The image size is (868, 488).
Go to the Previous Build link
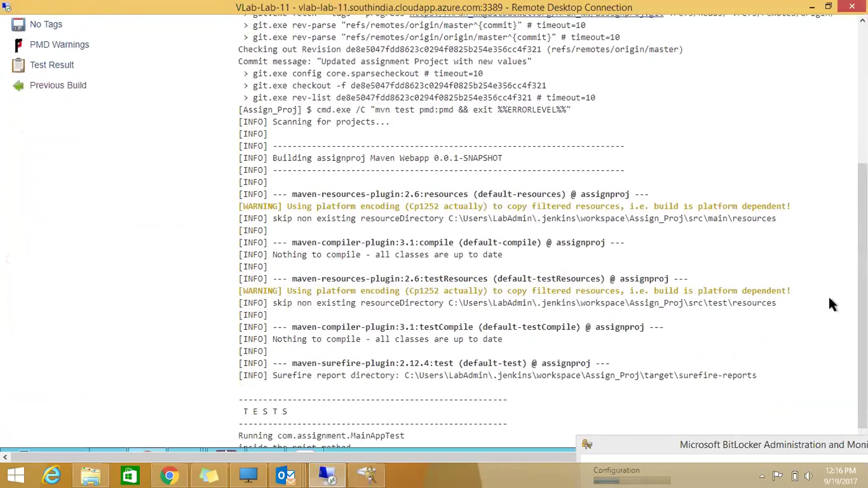(58, 85)
